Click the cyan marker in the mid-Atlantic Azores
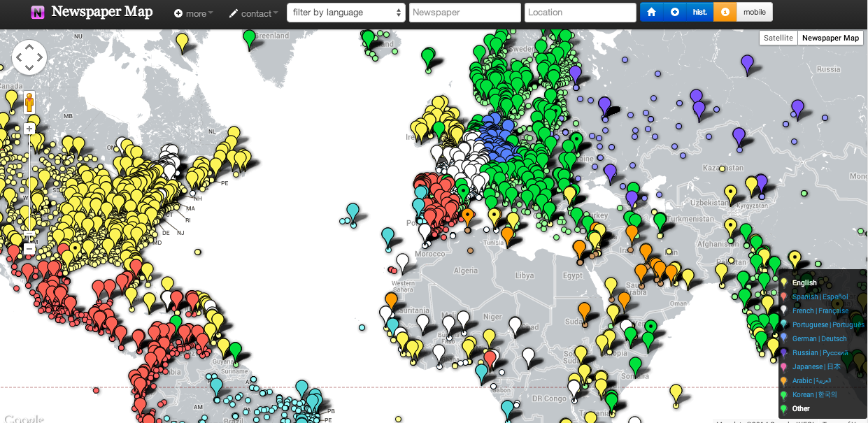This screenshot has height=423, width=868. click(x=353, y=211)
